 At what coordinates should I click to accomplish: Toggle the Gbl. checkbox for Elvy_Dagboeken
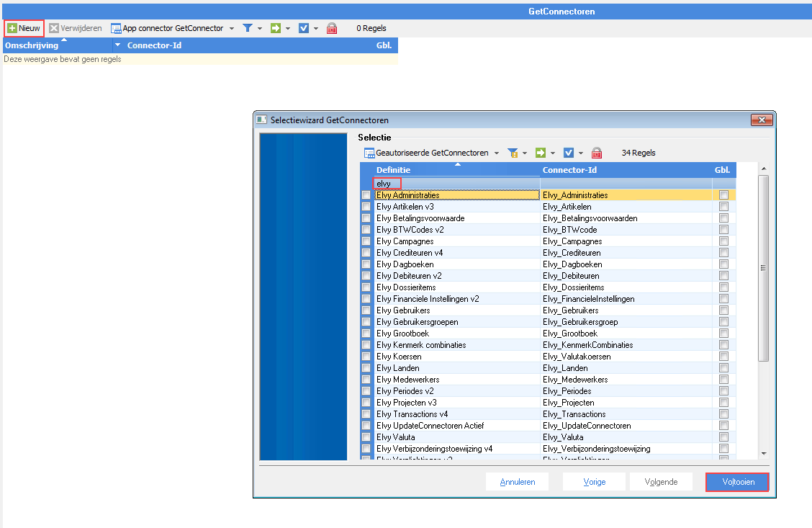[724, 264]
